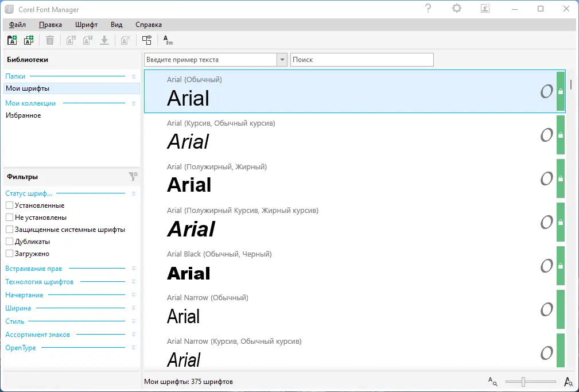579x392 pixels.
Task: Adjust the font preview size slider
Action: tap(523, 382)
